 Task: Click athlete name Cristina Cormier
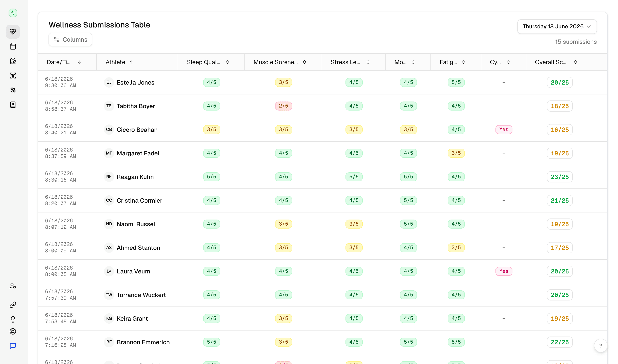point(139,200)
